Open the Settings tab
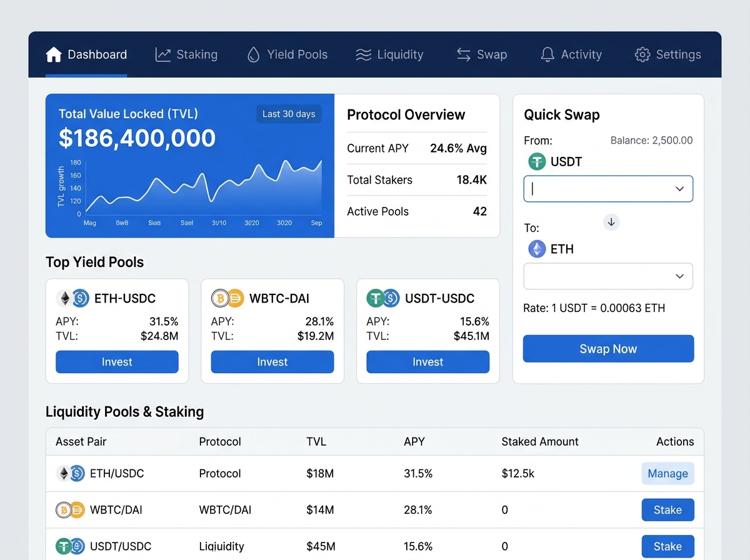Screen dimensions: 750x560 coord(667,54)
